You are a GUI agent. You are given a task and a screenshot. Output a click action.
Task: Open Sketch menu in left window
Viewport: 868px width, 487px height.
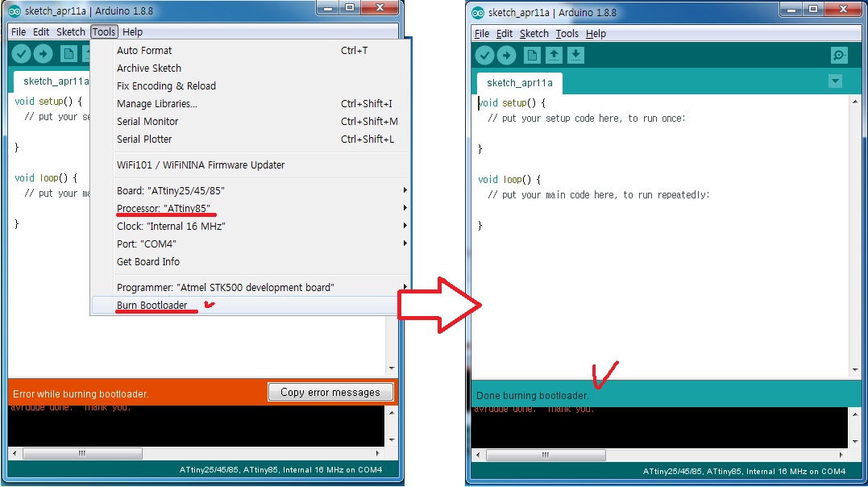[x=71, y=32]
